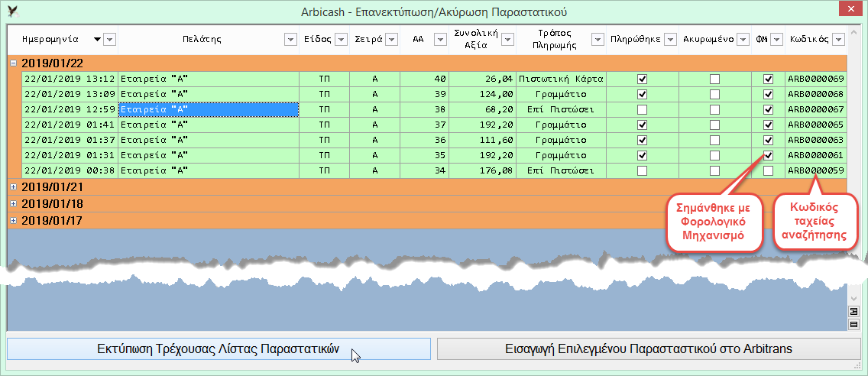Select the row dated 22/01/2019 13:09
Screen dimensions: 868x376
[434, 94]
